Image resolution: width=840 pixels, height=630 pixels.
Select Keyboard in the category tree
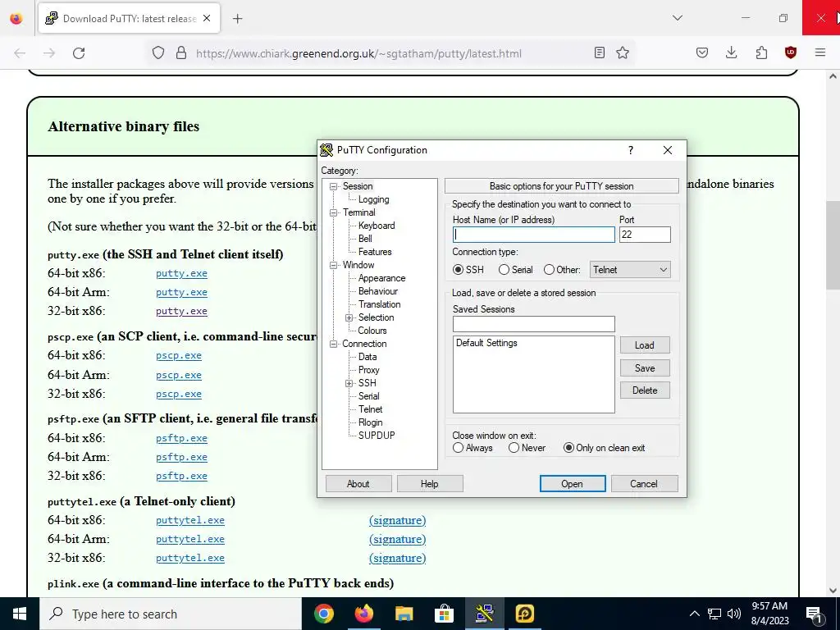click(x=377, y=226)
